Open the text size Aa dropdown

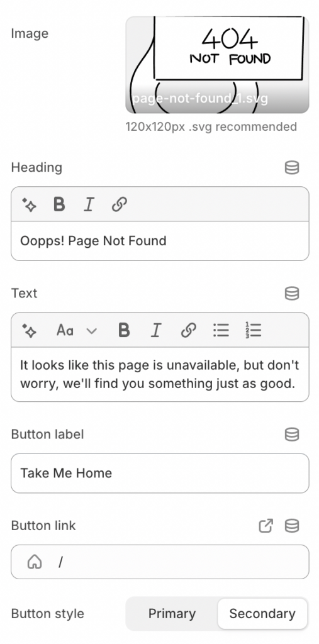[77, 330]
